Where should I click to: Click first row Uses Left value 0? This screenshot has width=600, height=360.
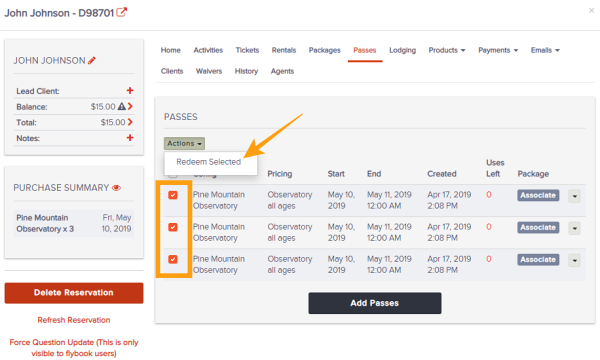(x=489, y=195)
